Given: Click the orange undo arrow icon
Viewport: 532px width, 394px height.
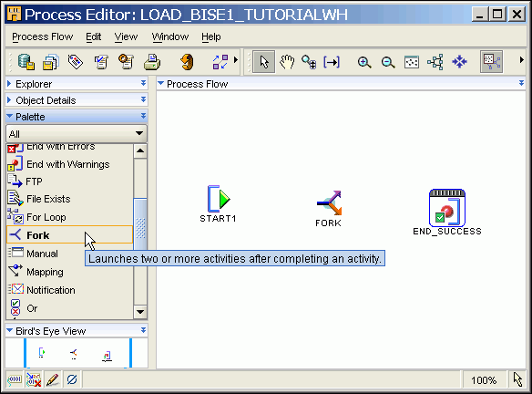Looking at the screenshot, I should coord(187,62).
